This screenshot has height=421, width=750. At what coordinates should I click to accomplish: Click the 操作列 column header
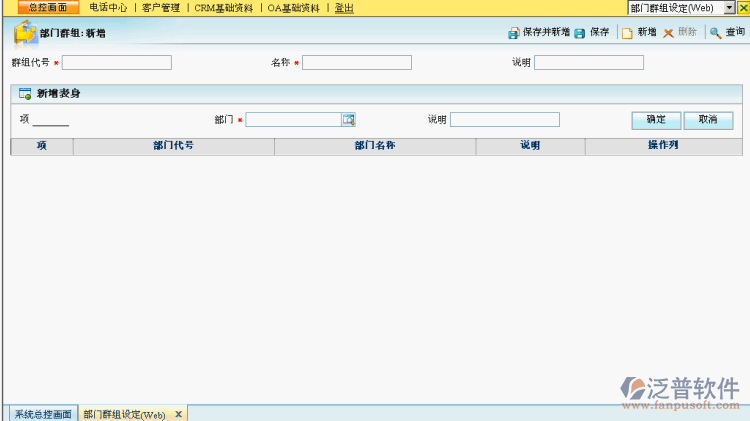click(x=663, y=146)
